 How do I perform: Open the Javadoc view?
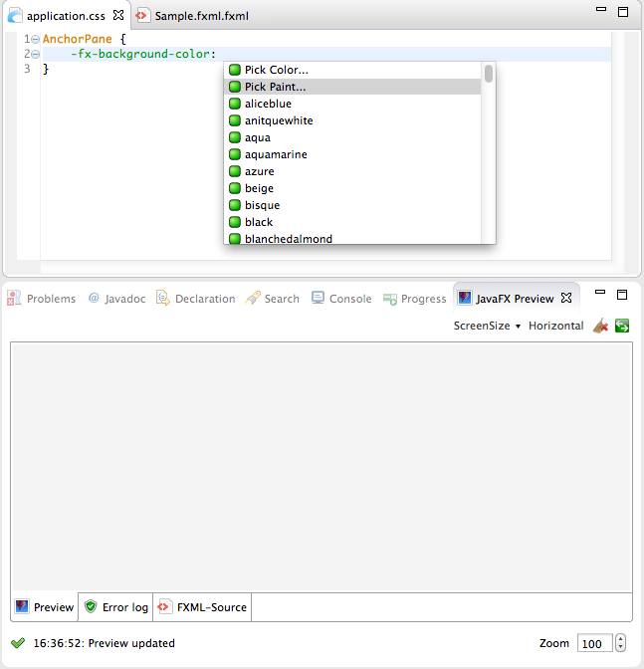[116, 299]
